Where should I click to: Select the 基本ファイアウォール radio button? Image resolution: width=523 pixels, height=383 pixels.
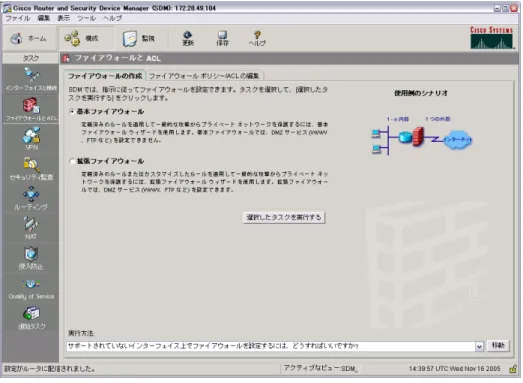click(72, 112)
